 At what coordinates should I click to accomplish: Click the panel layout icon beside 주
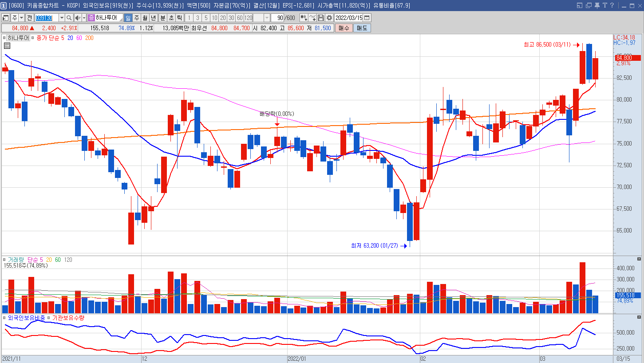click(6, 18)
